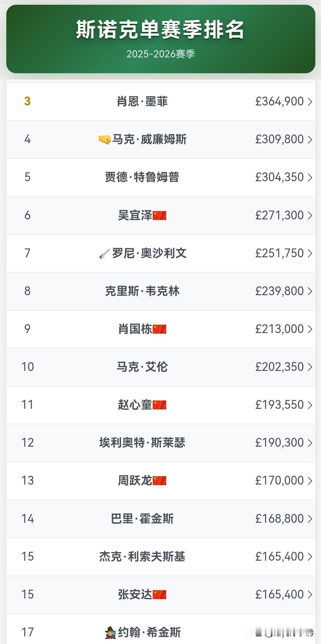Click the China flag next to 赵心童
The width and height of the screenshot is (321, 644).
160,405
